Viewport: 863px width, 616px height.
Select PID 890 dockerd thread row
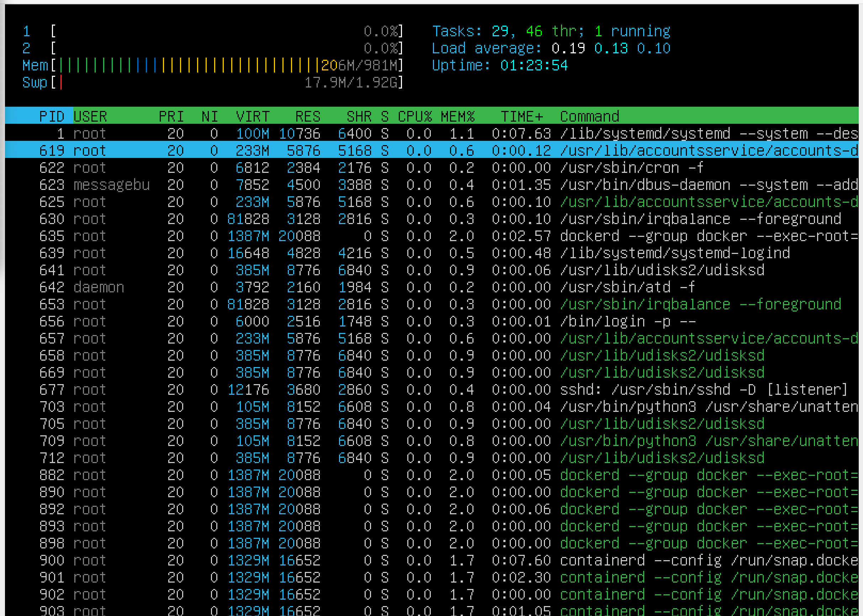432,492
